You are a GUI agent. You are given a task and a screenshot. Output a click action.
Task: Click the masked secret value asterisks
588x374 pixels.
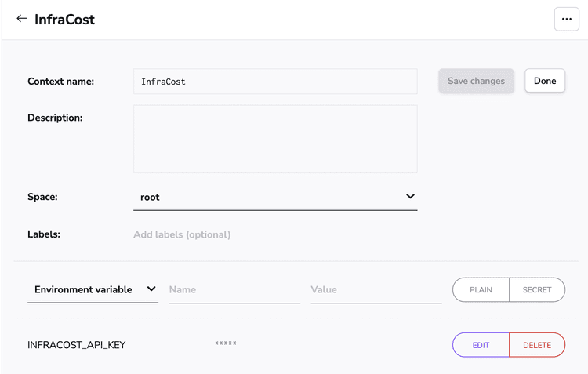(x=226, y=344)
